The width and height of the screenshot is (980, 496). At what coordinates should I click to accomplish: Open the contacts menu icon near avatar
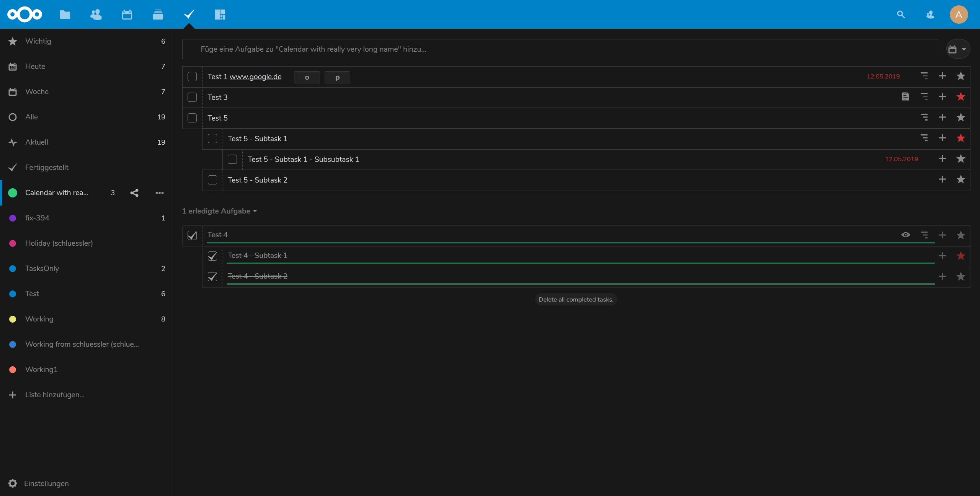(930, 15)
